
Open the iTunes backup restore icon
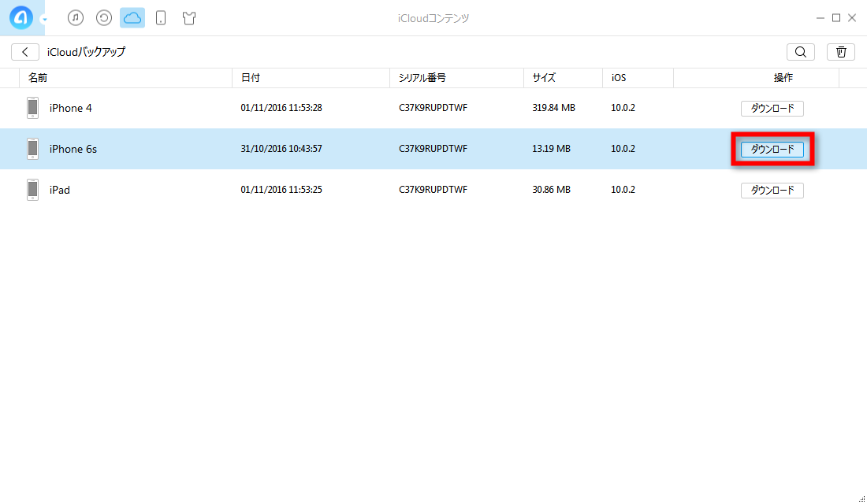104,18
